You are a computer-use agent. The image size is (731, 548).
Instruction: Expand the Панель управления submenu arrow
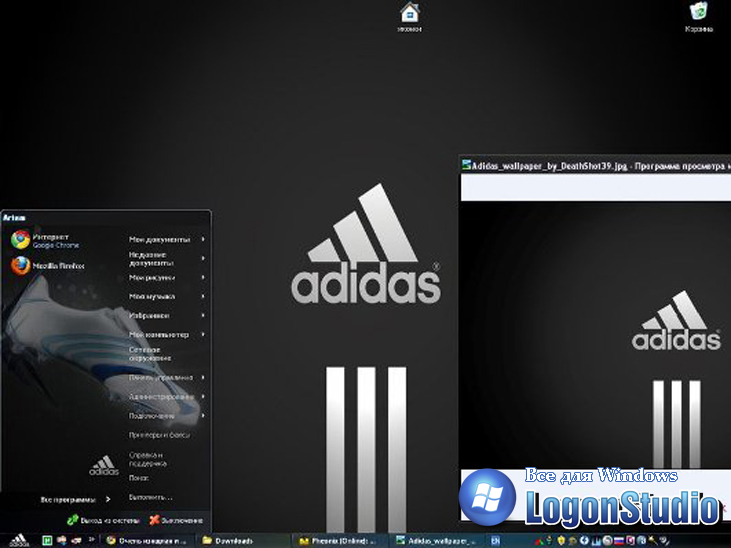click(x=203, y=377)
